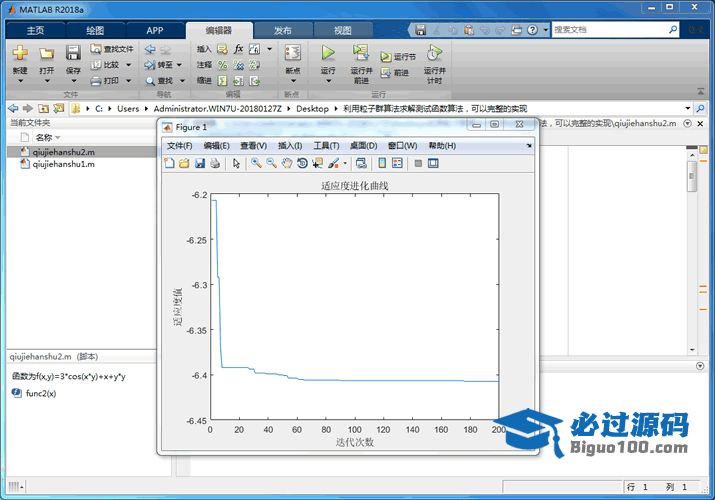Click the Find Files (查找文件) button
715x500 pixels.
point(112,49)
